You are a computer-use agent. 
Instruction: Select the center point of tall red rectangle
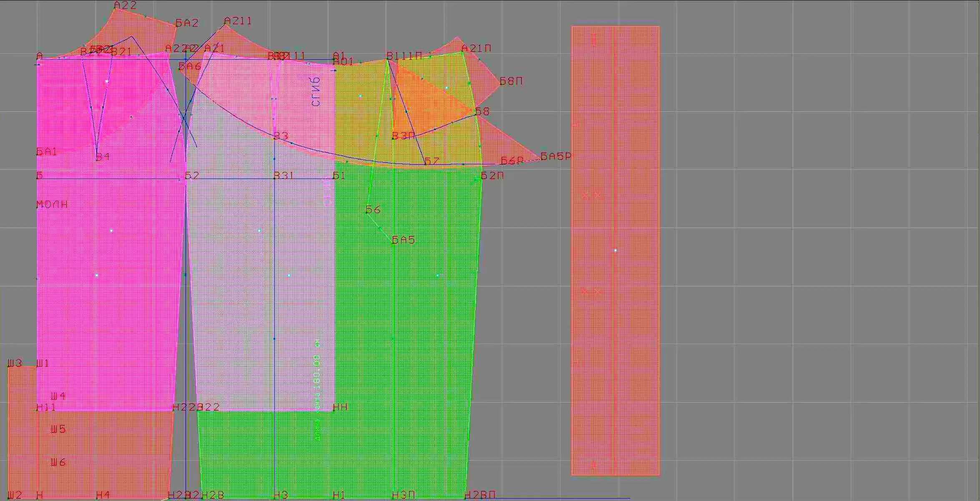point(616,250)
